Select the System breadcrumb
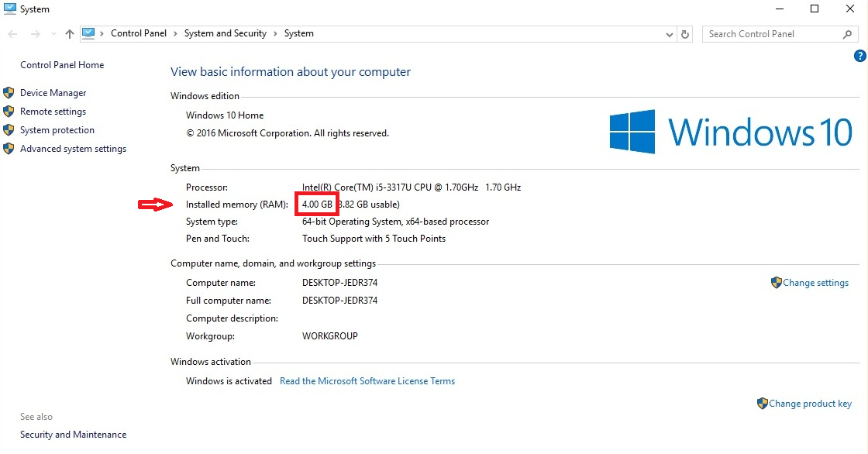The width and height of the screenshot is (868, 454). click(299, 33)
